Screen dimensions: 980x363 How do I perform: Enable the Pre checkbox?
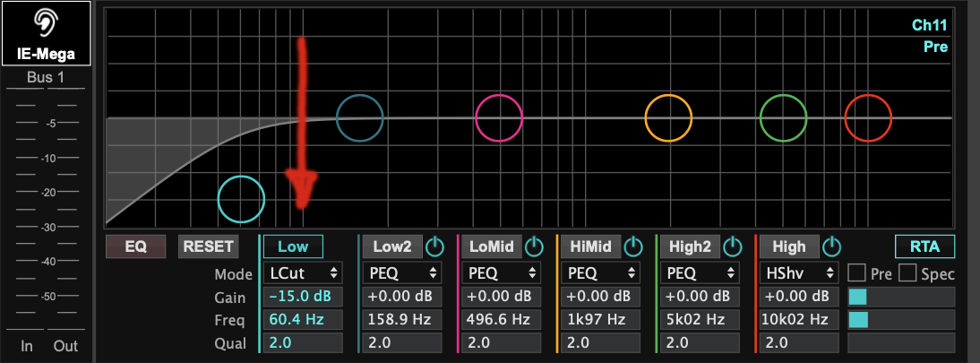[856, 272]
